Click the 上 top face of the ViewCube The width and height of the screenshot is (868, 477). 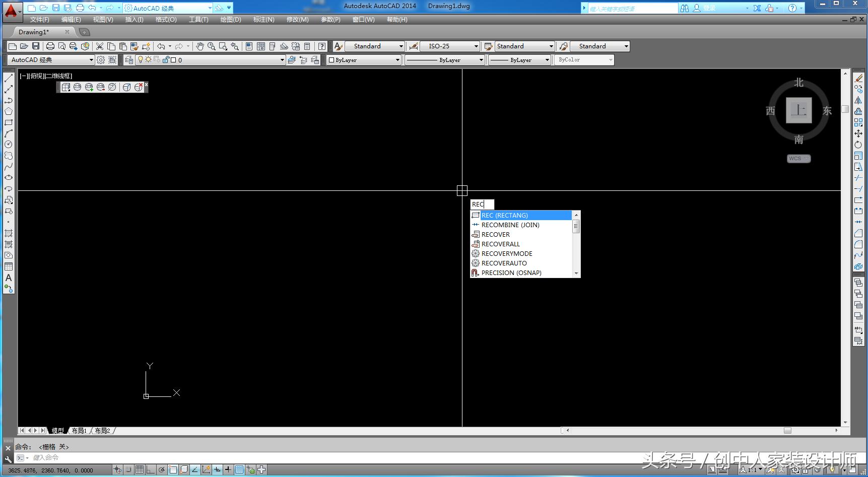(799, 110)
